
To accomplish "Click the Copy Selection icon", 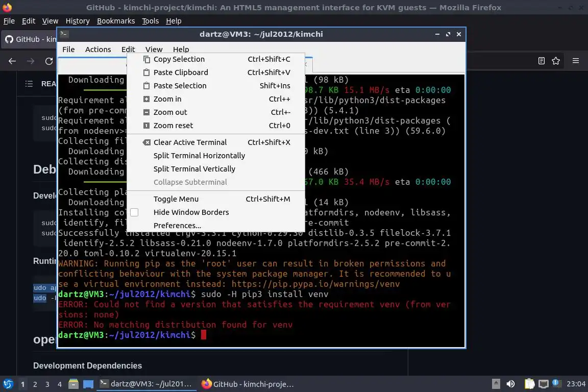I will click(x=146, y=59).
